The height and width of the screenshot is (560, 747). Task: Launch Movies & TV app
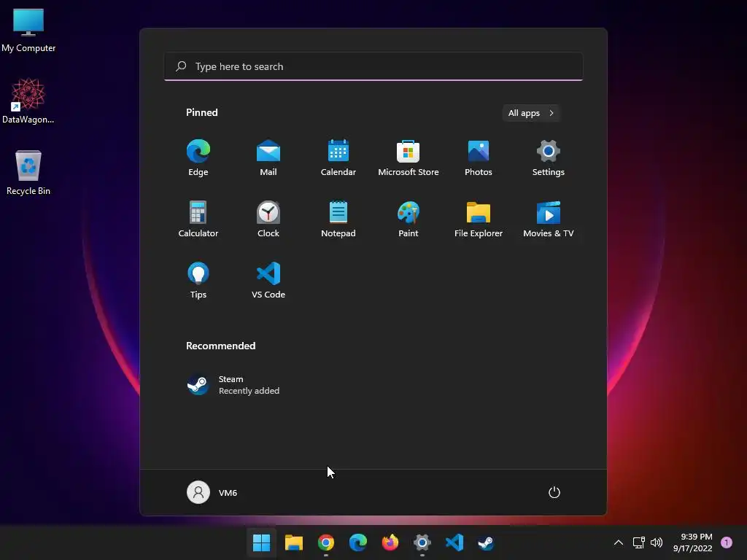click(549, 219)
